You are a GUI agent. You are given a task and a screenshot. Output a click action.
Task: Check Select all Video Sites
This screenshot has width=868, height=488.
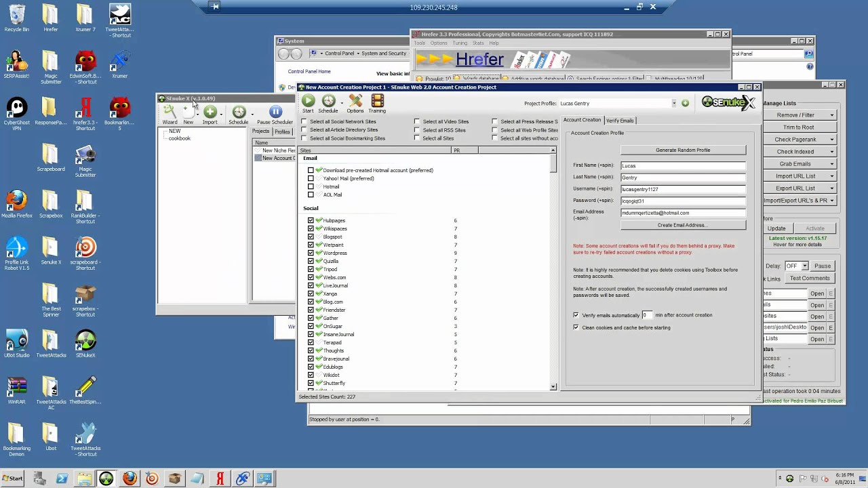point(417,122)
